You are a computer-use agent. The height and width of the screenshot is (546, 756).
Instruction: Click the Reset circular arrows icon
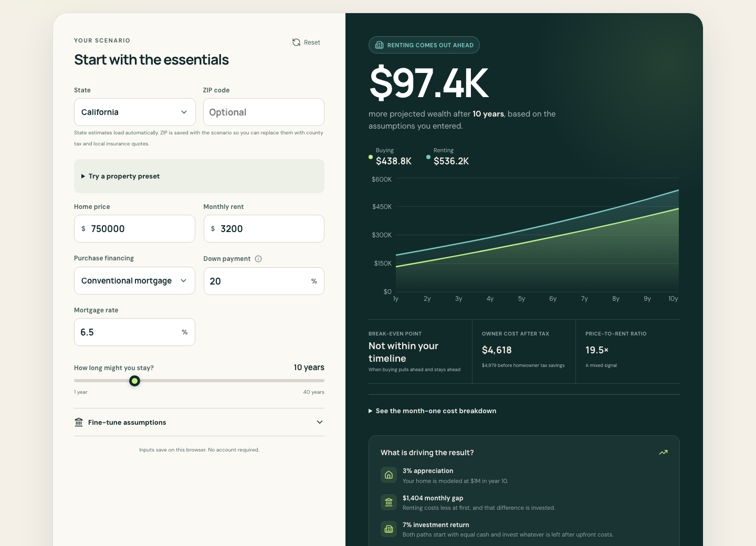click(x=296, y=43)
